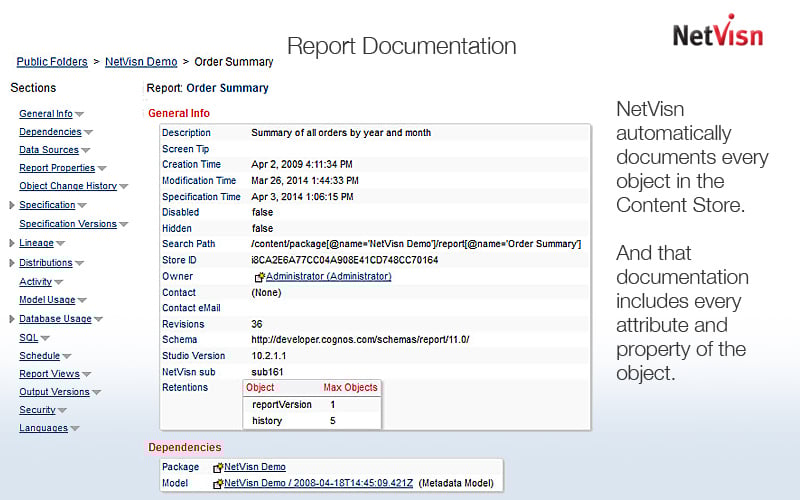Go to Public Folders in the breadcrumb
800x500 pixels.
(x=52, y=62)
